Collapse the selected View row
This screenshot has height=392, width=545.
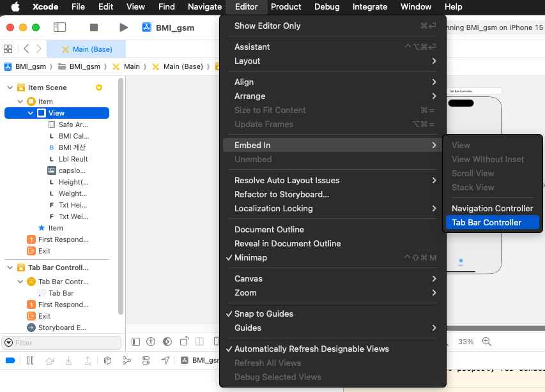[30, 113]
